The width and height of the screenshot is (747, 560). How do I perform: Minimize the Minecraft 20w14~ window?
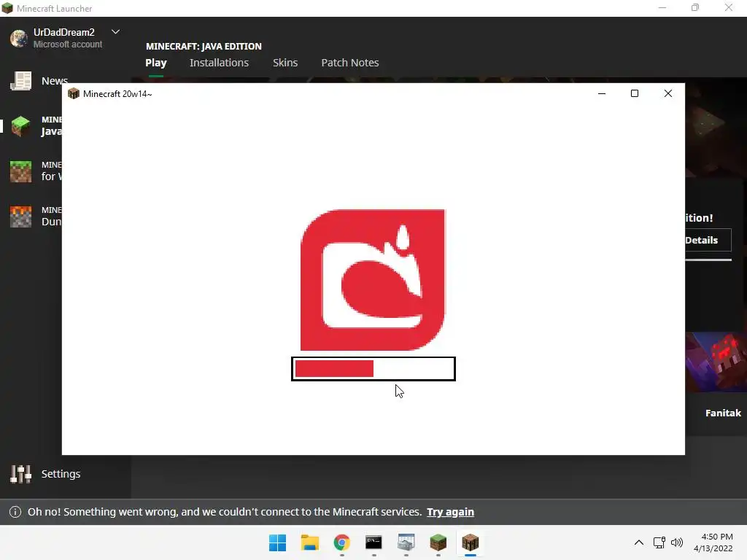(602, 94)
